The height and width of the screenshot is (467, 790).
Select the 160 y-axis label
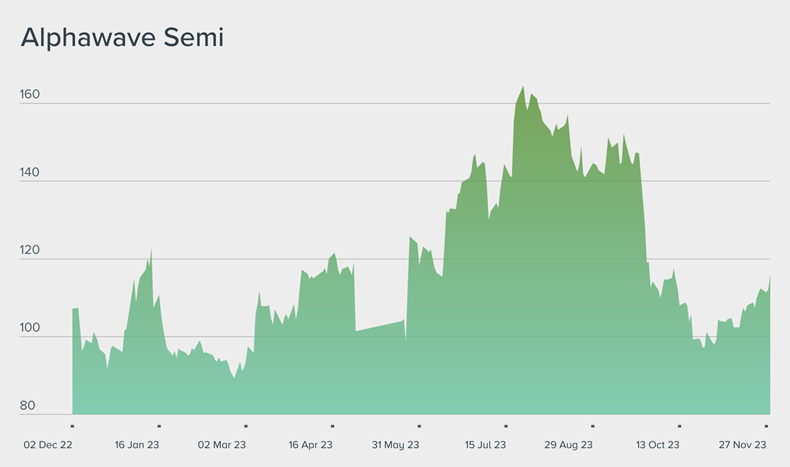[30, 95]
